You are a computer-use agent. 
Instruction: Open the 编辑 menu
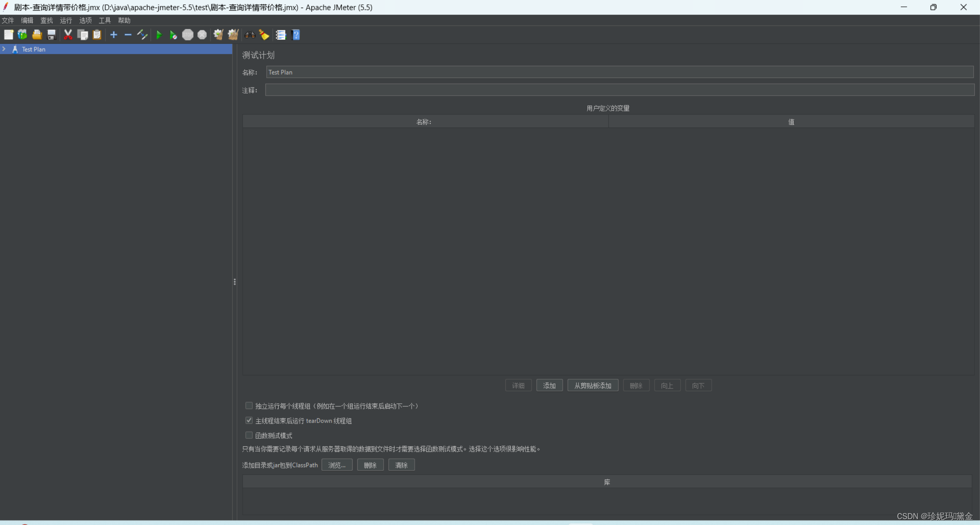click(x=27, y=20)
